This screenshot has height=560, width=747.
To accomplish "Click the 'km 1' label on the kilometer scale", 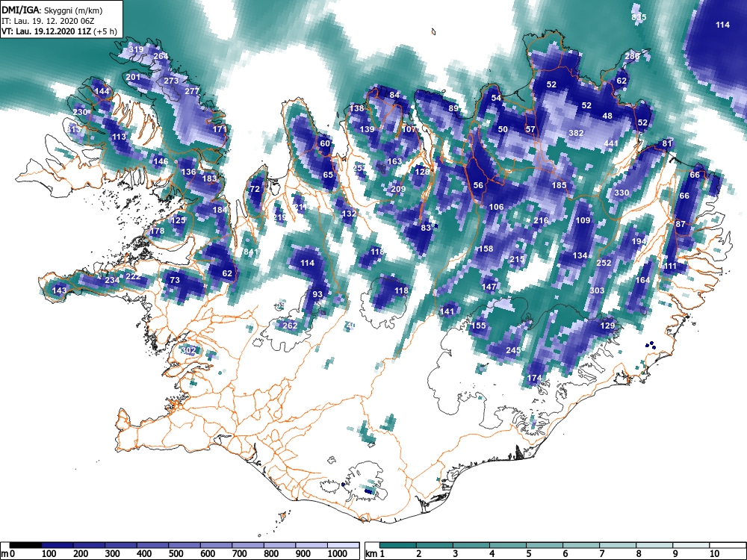I will [375, 554].
